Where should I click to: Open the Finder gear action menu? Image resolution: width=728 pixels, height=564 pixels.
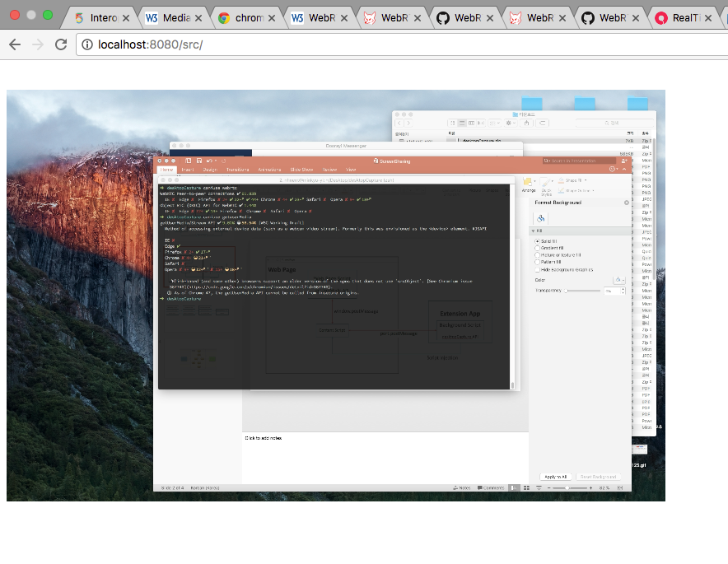pos(511,123)
